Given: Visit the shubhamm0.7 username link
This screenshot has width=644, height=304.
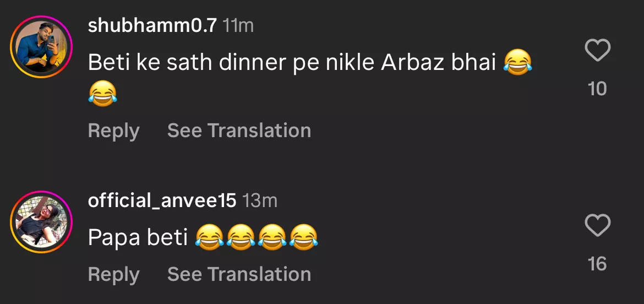Looking at the screenshot, I should tap(152, 25).
